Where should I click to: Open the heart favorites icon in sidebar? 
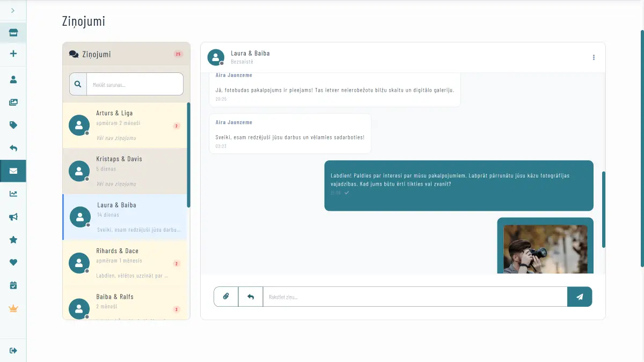tap(13, 262)
